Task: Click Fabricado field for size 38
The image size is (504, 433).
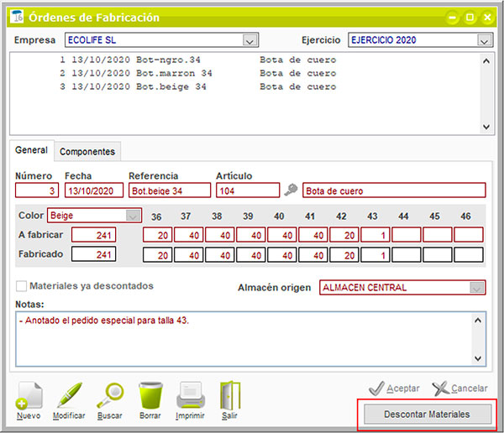Action: tap(220, 255)
